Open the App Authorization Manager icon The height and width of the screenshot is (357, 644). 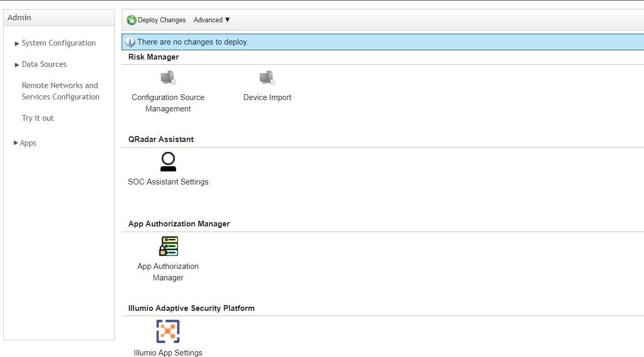coord(168,246)
